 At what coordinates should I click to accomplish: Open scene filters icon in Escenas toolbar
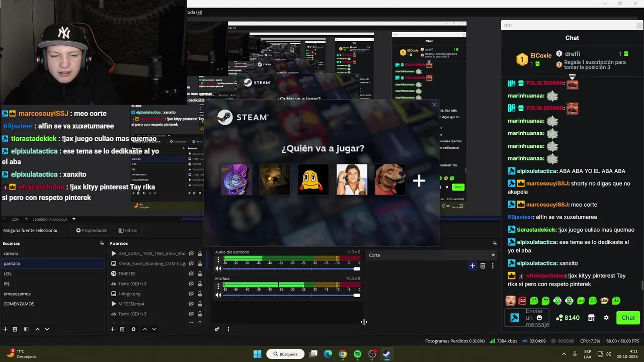pyautogui.click(x=26, y=329)
